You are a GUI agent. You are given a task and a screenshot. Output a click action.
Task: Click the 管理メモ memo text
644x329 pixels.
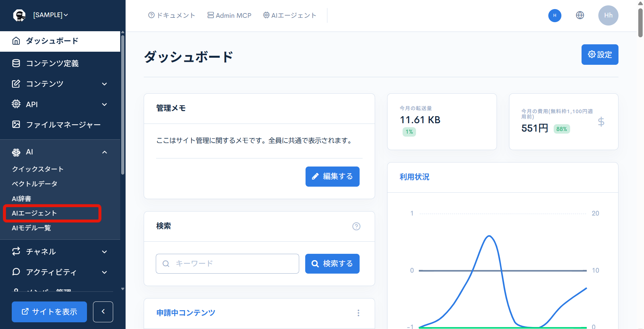click(x=255, y=140)
